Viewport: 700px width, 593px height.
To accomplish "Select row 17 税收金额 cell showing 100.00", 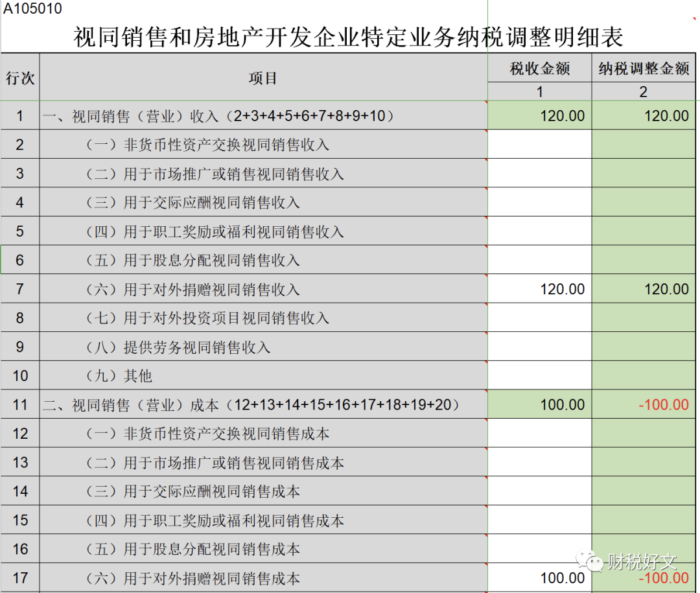I will click(539, 577).
